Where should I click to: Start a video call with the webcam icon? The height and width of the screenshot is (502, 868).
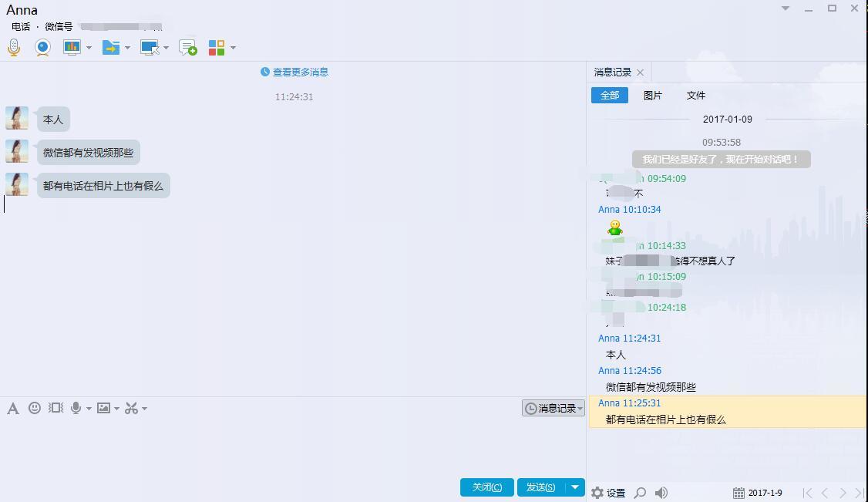click(42, 48)
